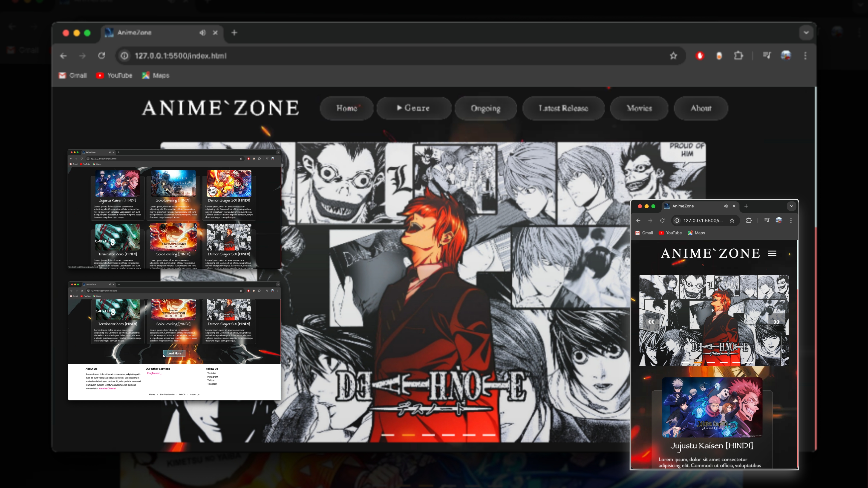868x488 pixels.
Task: Click the next slide arrow in the mobile carousel
Action: 776,322
